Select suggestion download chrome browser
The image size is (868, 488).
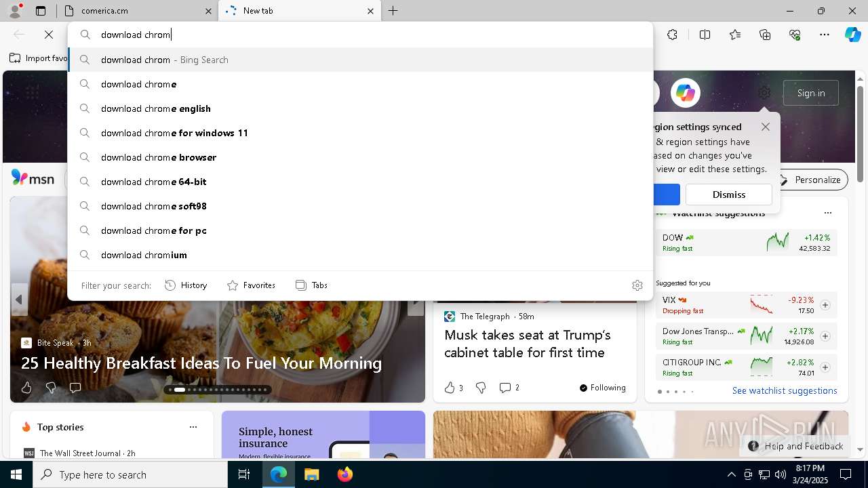(x=361, y=157)
